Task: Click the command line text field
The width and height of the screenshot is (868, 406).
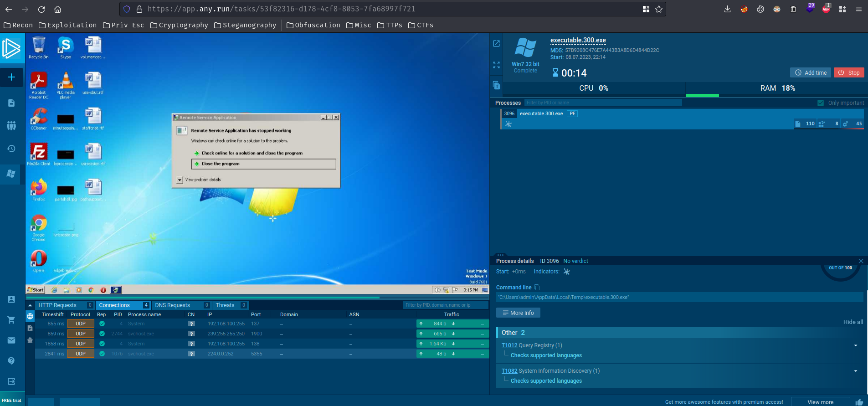Action: click(680, 297)
